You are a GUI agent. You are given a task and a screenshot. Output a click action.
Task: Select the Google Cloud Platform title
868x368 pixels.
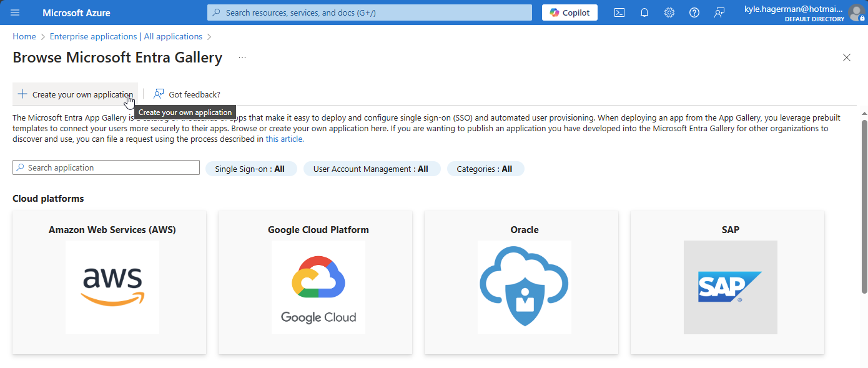tap(318, 229)
